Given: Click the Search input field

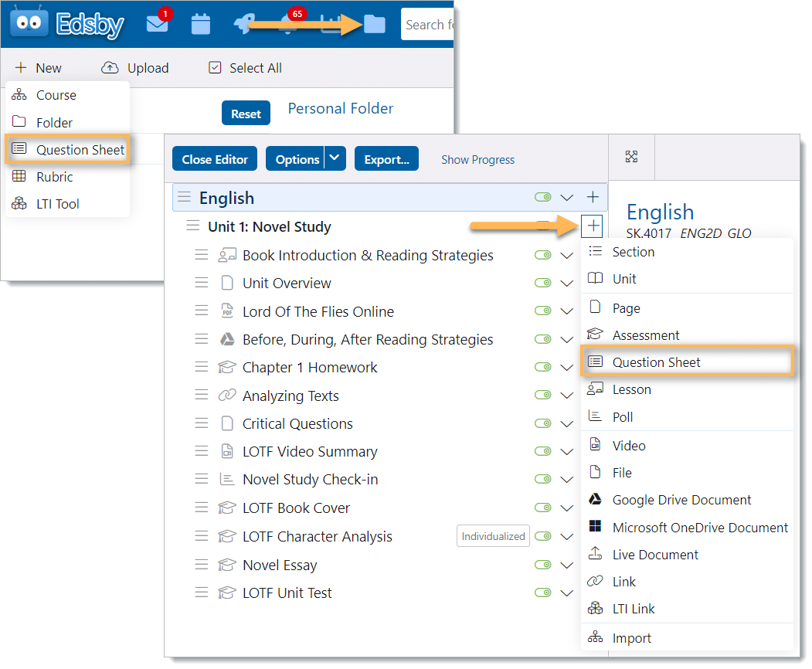Looking at the screenshot, I should 427,25.
